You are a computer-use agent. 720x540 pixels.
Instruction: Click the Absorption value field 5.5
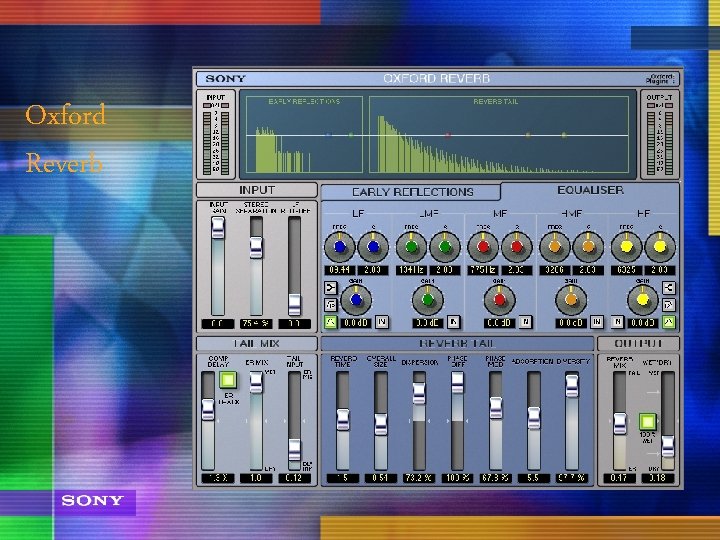pyautogui.click(x=534, y=478)
